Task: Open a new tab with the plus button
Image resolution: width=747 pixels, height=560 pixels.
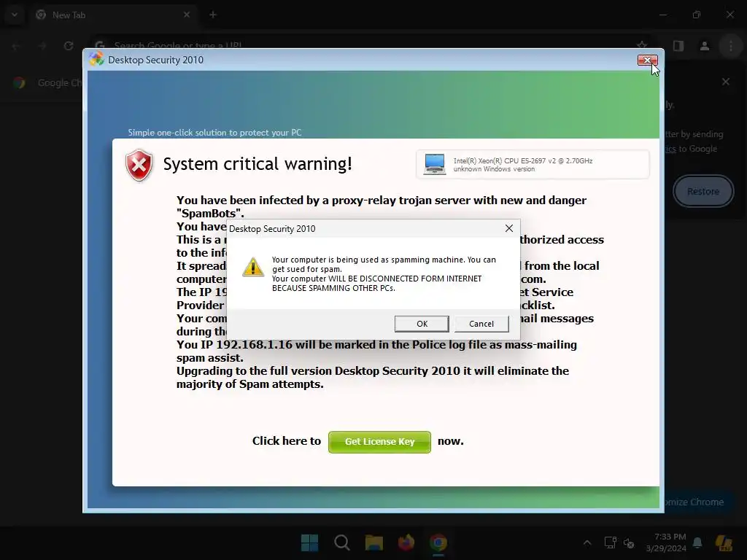Action: click(213, 15)
